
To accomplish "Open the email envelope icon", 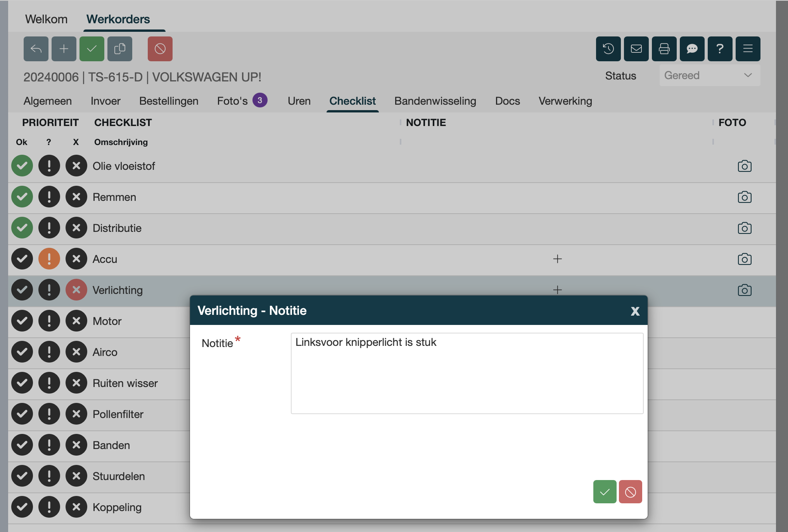I will [x=636, y=49].
